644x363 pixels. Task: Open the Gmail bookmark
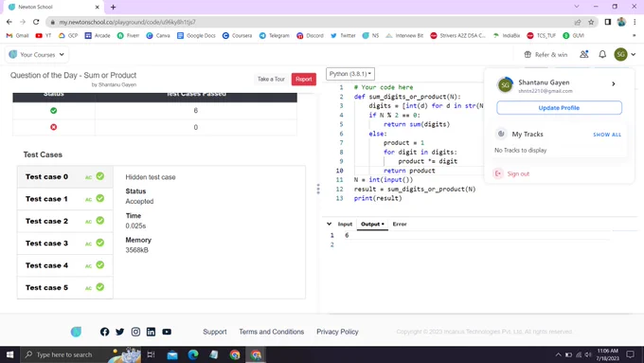pyautogui.click(x=17, y=35)
